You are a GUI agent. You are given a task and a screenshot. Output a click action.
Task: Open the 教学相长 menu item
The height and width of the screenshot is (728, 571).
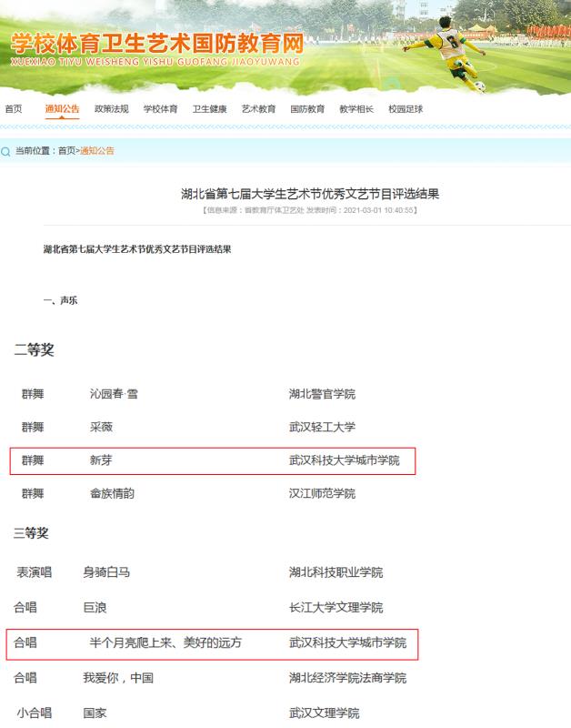pos(356,109)
